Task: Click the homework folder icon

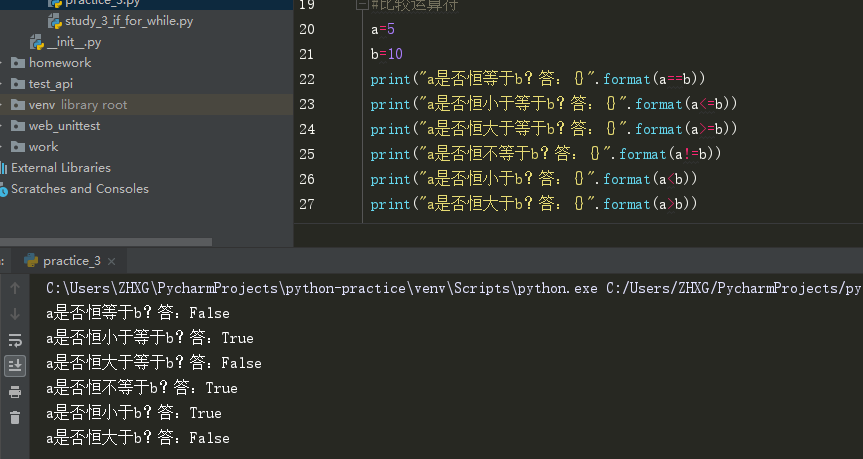Action: (18, 63)
